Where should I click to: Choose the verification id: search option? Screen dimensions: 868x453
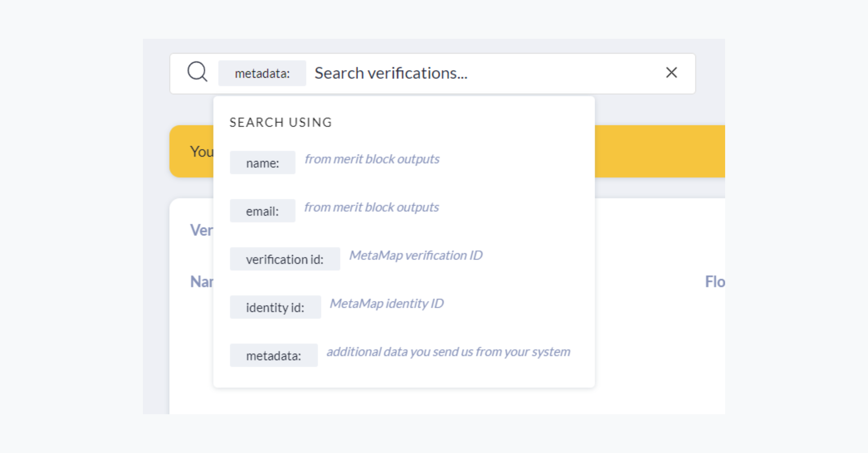tap(285, 259)
